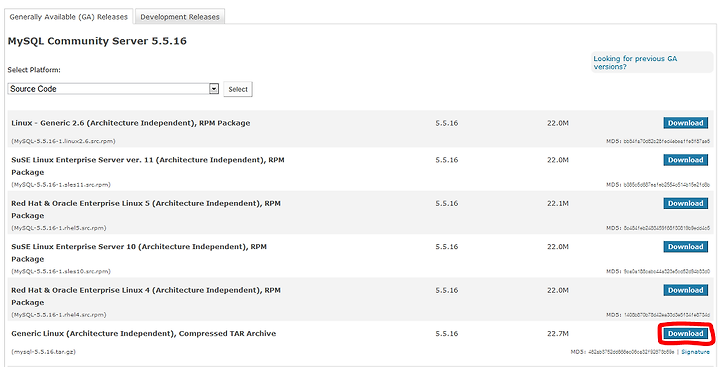Open the Select Platform dropdown arrow
Image resolution: width=720 pixels, height=367 pixels.
click(x=214, y=89)
